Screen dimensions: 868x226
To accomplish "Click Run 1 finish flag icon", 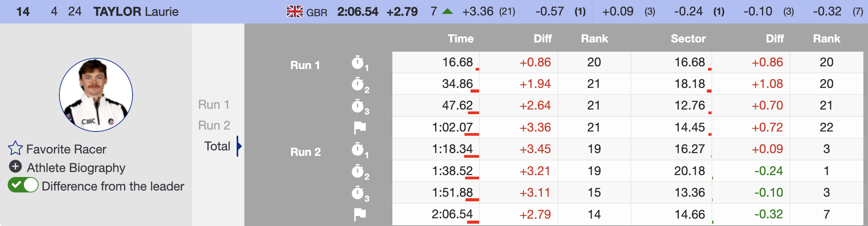I will (x=360, y=127).
